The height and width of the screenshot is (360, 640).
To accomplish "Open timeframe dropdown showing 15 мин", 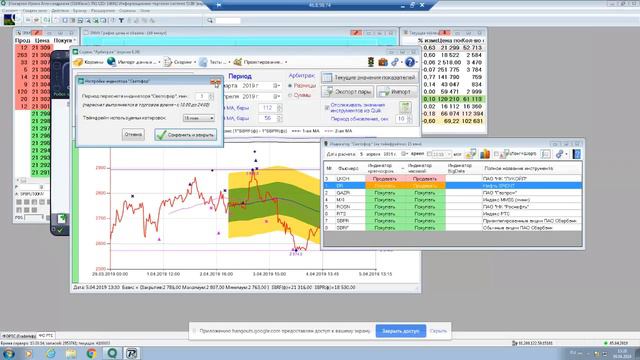I will [x=198, y=118].
